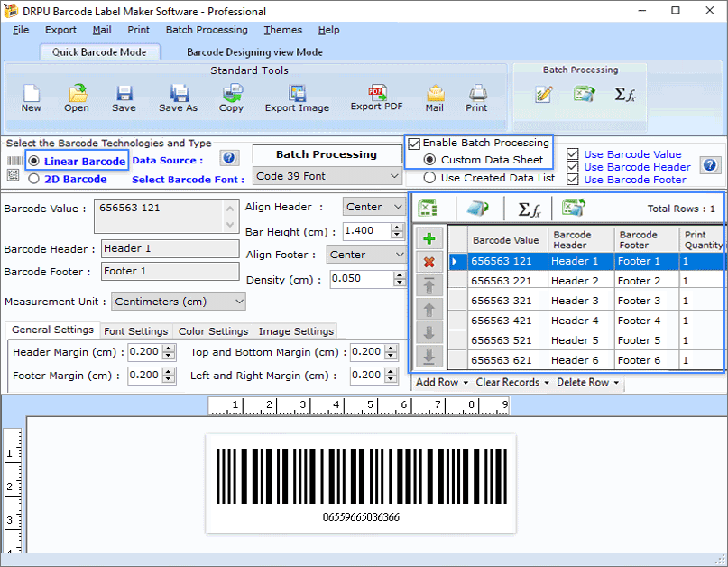Viewport: 728px width, 567px height.
Task: Delete selected row using the red cross icon
Action: pyautogui.click(x=429, y=264)
